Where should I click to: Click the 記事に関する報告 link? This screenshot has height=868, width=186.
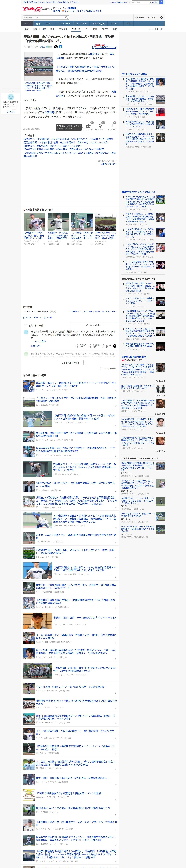coord(31,129)
